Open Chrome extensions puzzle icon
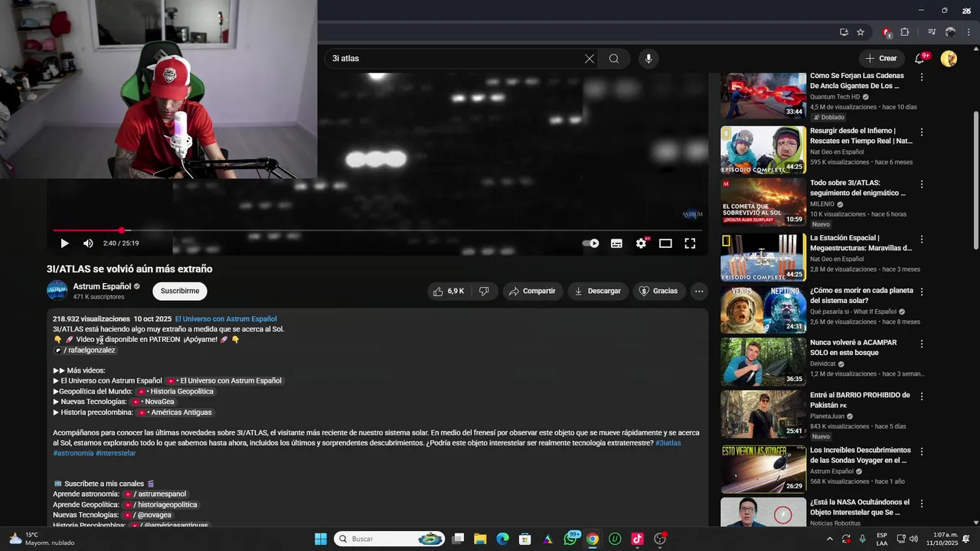This screenshot has width=980, height=551. [x=905, y=32]
